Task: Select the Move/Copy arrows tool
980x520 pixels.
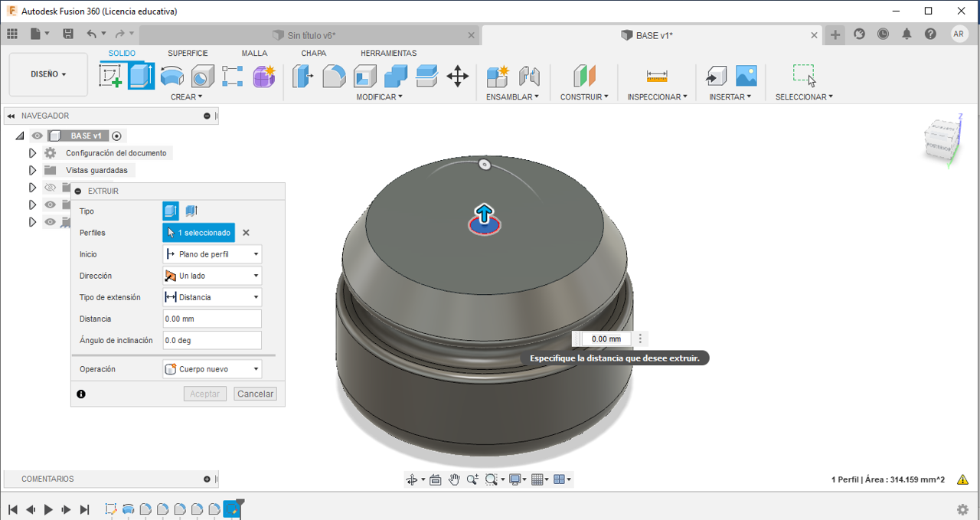Action: pyautogui.click(x=457, y=76)
